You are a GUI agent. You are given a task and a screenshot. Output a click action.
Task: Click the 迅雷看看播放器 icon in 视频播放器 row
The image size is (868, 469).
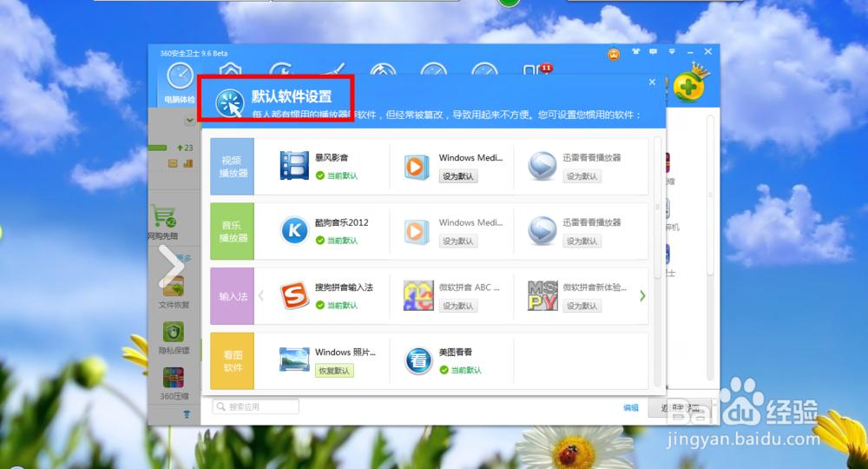[542, 166]
